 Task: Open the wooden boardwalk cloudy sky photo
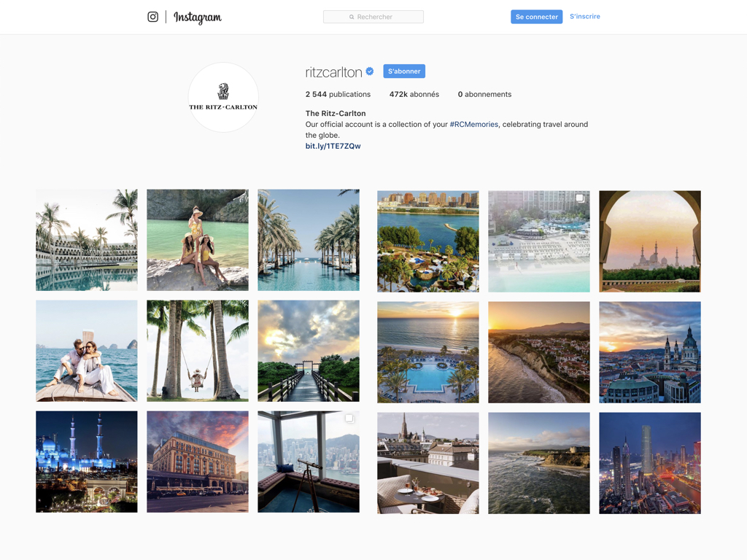click(309, 351)
